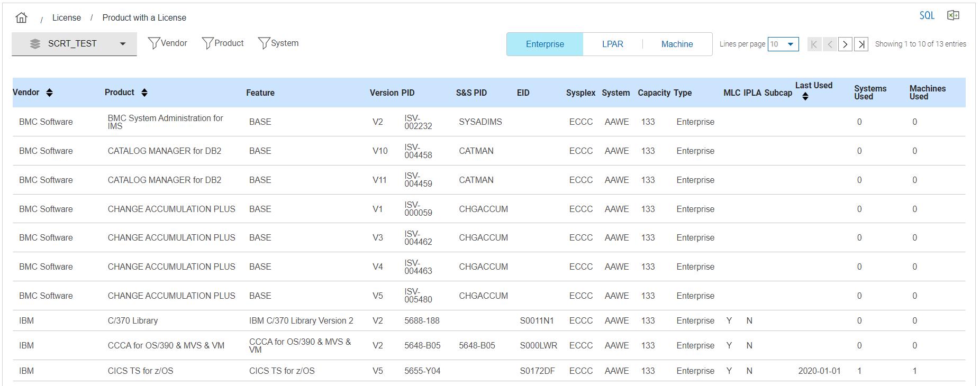Show the SQL query
The image size is (980, 386).
927,15
